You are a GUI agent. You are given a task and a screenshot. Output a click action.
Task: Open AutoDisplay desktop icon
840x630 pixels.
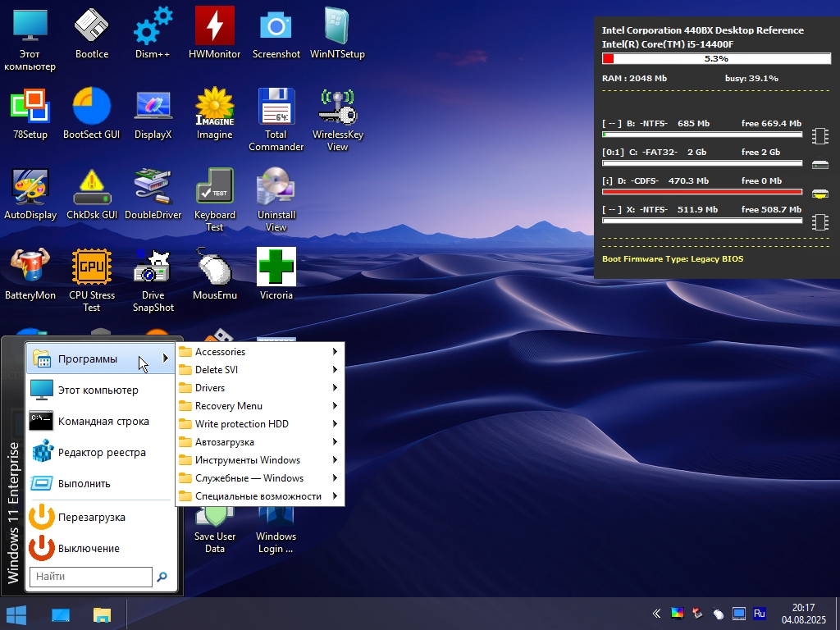[x=30, y=194]
